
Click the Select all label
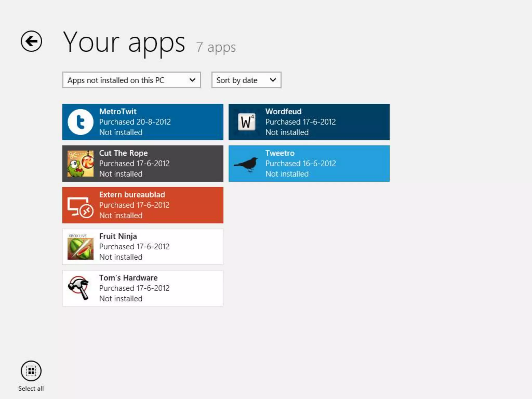pos(31,388)
